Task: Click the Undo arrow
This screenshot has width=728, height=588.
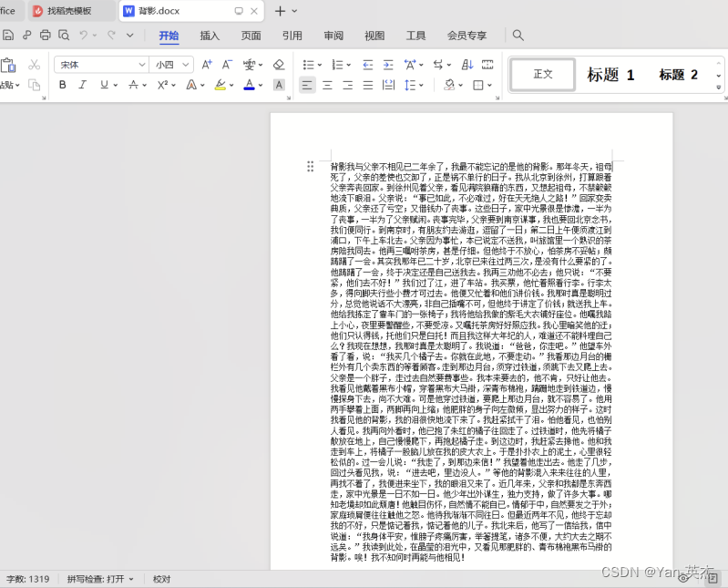Action: (84, 36)
